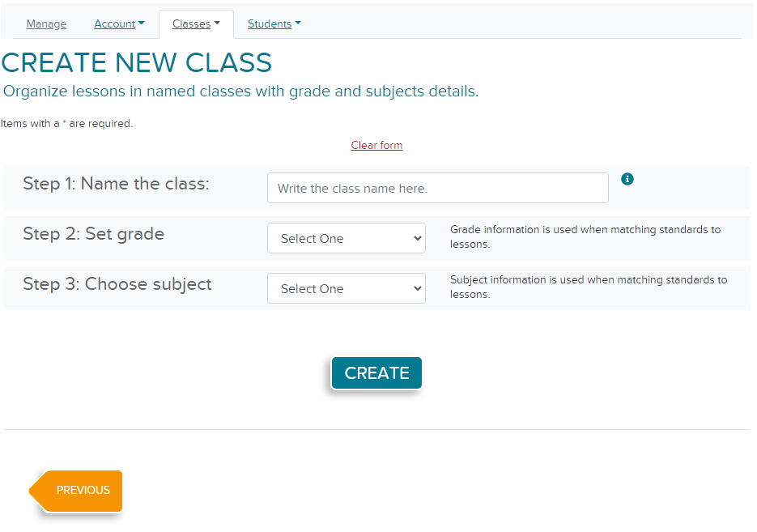
Task: Go back with the orange PREVIOUS button
Action: click(x=76, y=491)
